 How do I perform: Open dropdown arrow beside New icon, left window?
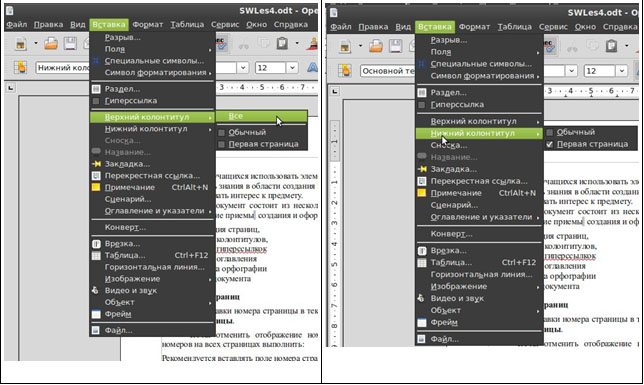35,43
